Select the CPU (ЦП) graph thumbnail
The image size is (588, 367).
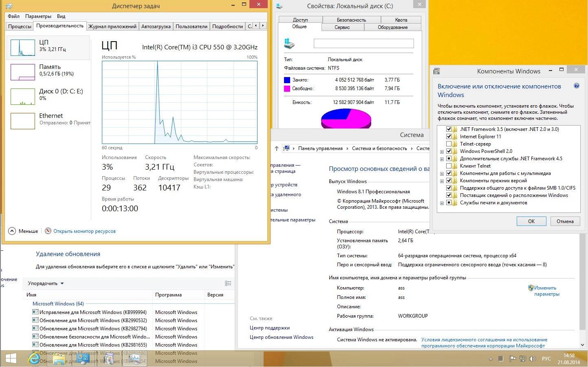click(22, 48)
